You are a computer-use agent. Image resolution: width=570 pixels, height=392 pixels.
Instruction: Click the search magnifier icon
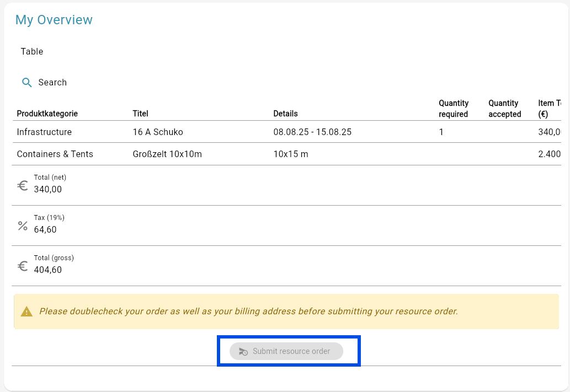pyautogui.click(x=26, y=83)
